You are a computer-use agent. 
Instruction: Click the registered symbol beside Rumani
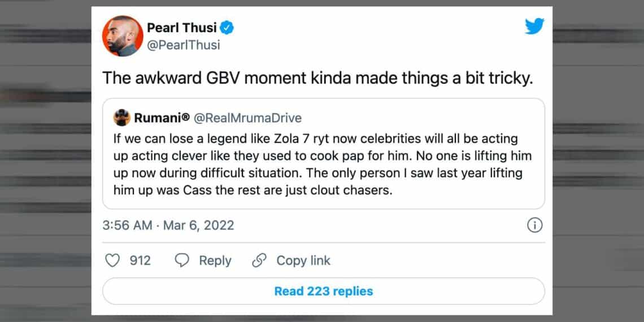(x=186, y=117)
